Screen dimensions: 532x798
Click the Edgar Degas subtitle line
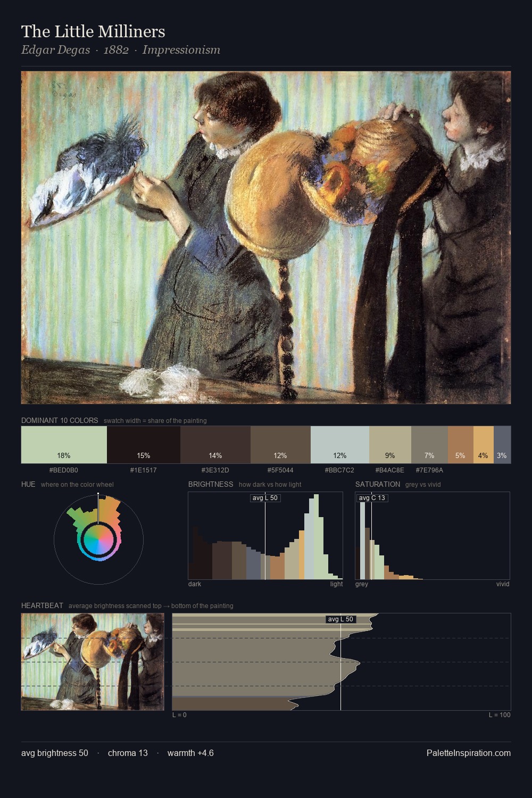[121, 50]
